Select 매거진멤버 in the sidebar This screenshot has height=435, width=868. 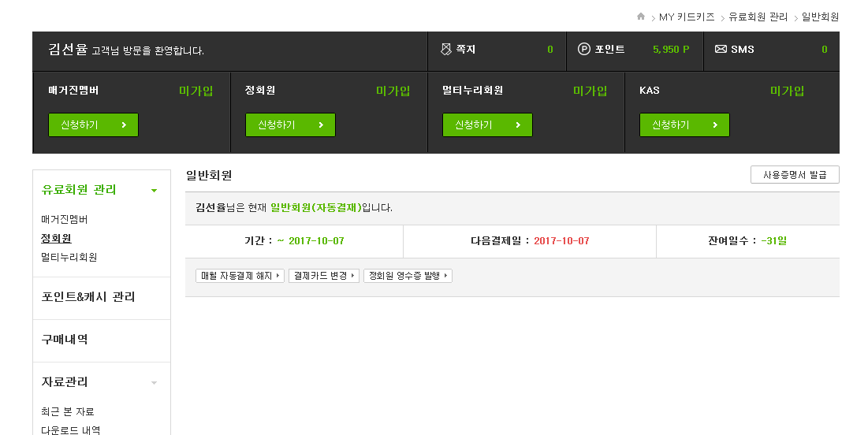[x=64, y=220]
